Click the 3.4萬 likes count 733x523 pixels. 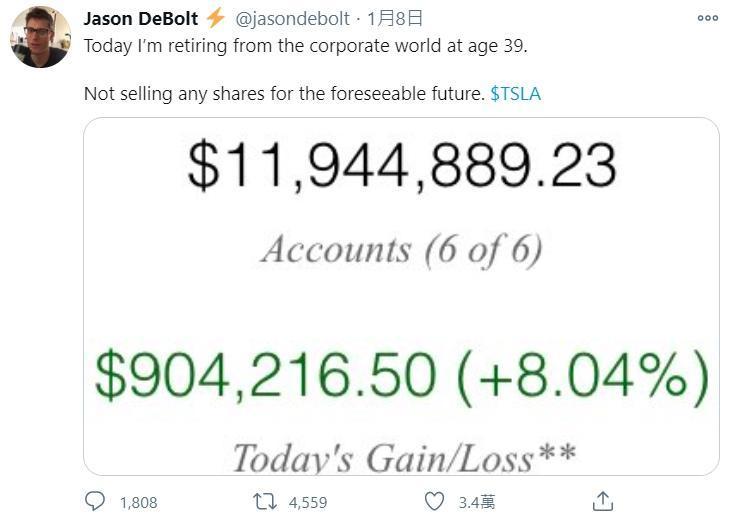tap(476, 502)
